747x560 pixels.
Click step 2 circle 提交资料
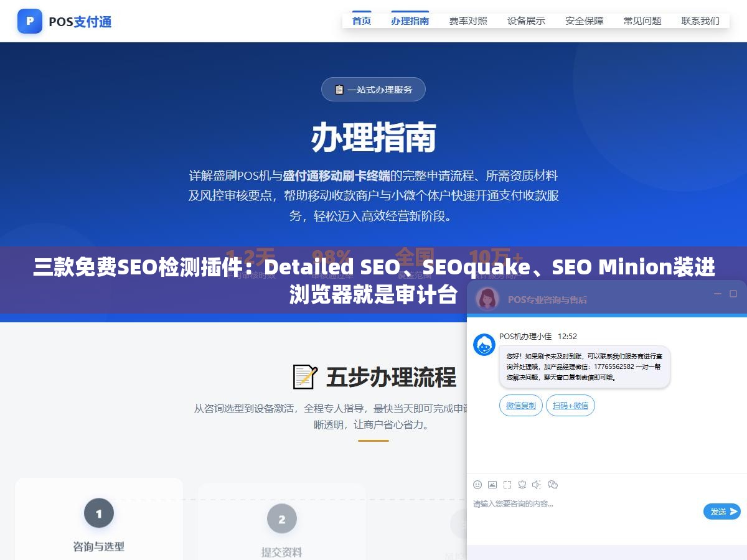pyautogui.click(x=282, y=519)
